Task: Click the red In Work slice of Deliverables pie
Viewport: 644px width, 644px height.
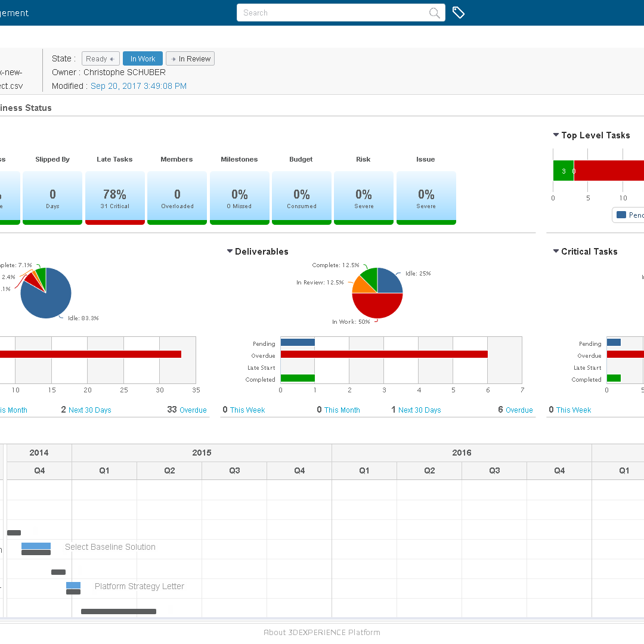Action: [x=377, y=306]
